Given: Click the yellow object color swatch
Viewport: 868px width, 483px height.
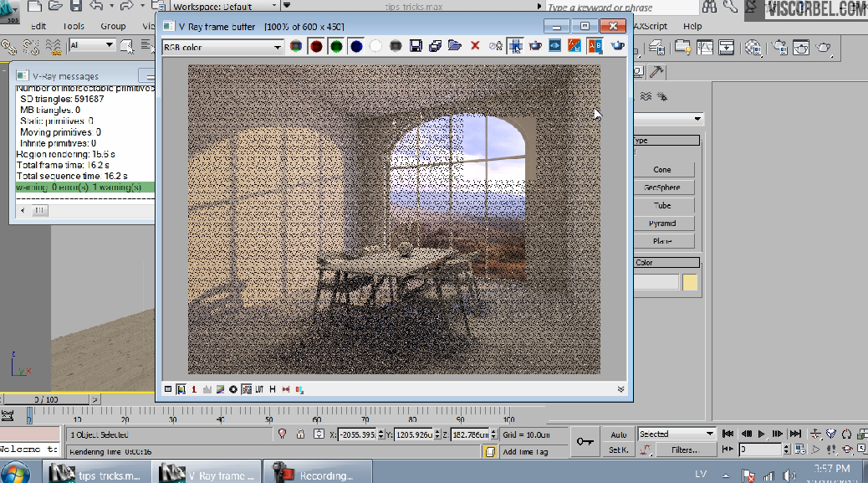Looking at the screenshot, I should 690,282.
